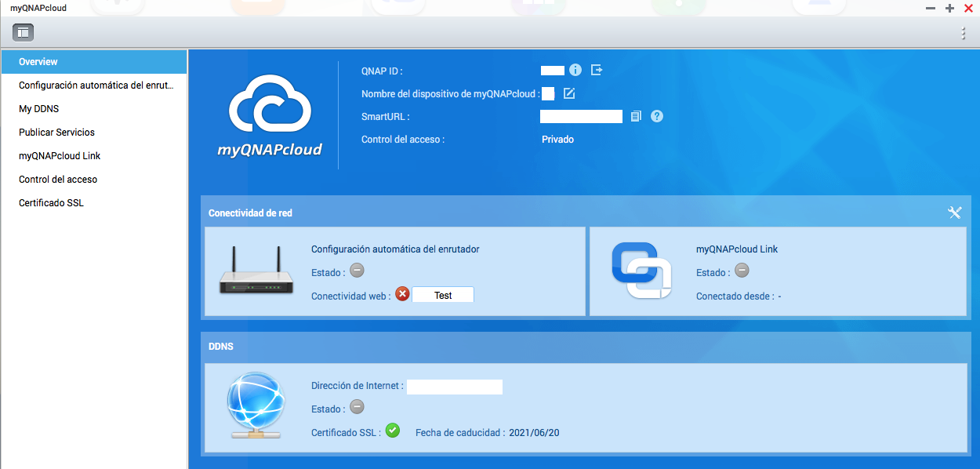Viewport: 980px width, 469px height.
Task: Click the green SSL certificate status checkmark
Action: tap(393, 431)
